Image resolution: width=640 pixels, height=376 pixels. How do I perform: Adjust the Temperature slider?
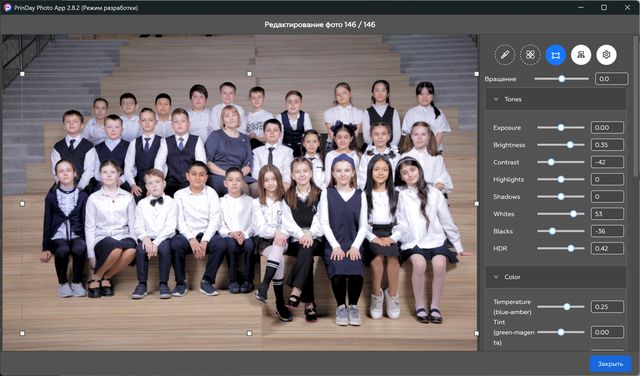[561, 307]
